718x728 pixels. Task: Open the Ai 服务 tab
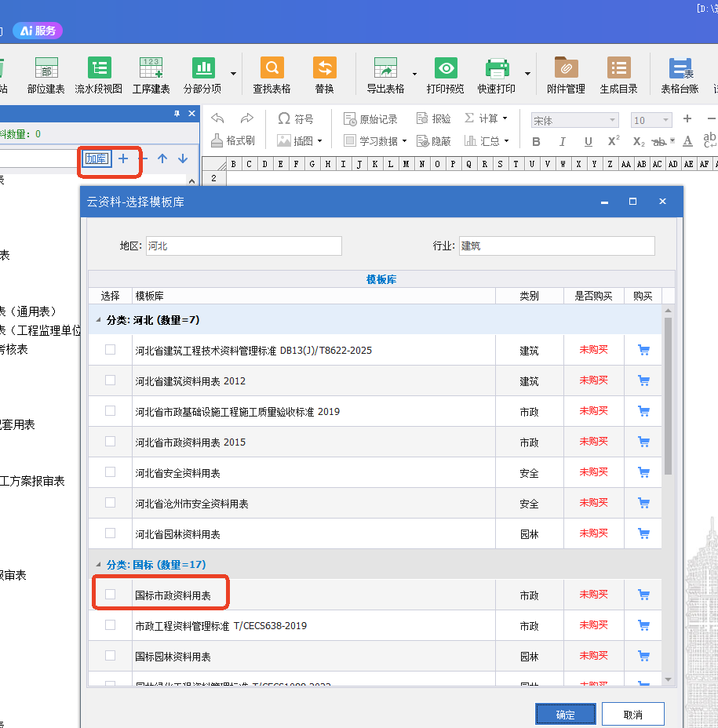[38, 31]
